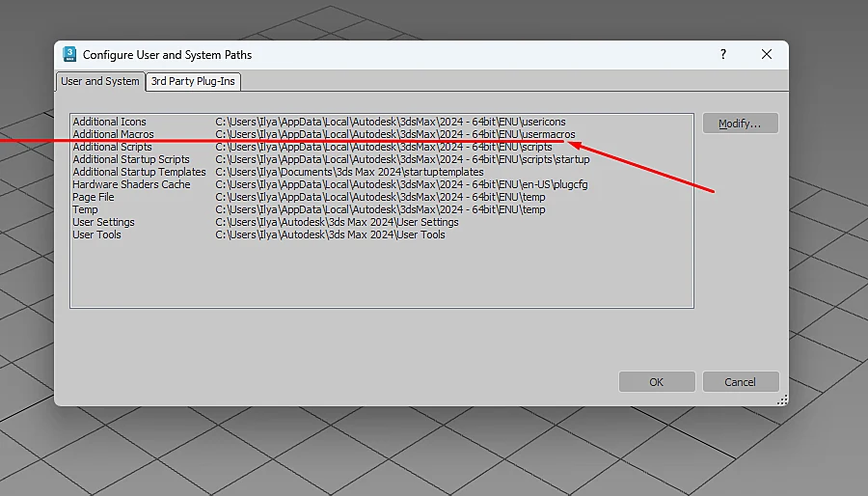Select the Temp path row

[x=381, y=209]
